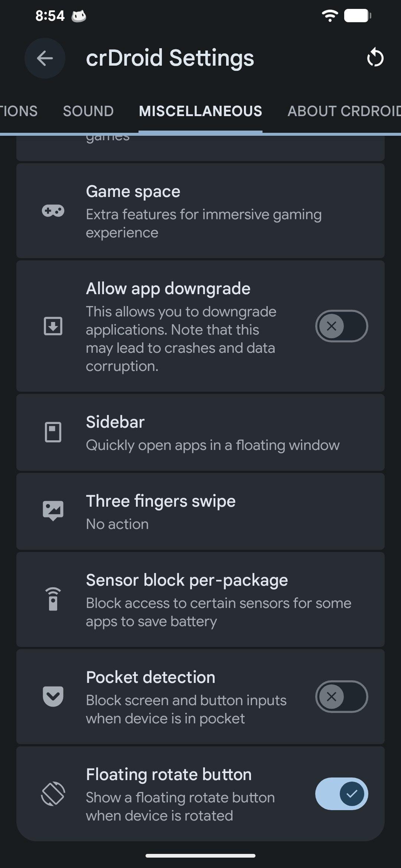Open the Game space title
This screenshot has height=868, width=401.
click(x=133, y=192)
